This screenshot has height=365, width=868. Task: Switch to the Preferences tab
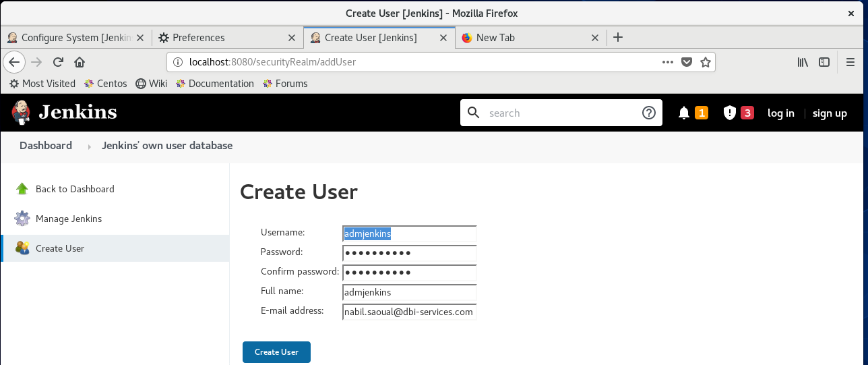click(228, 38)
